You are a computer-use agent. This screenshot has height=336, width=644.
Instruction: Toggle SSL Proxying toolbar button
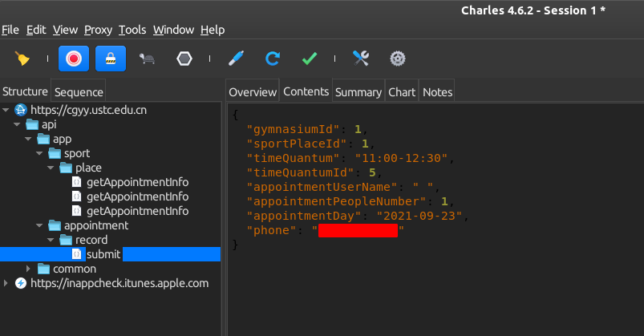click(110, 59)
